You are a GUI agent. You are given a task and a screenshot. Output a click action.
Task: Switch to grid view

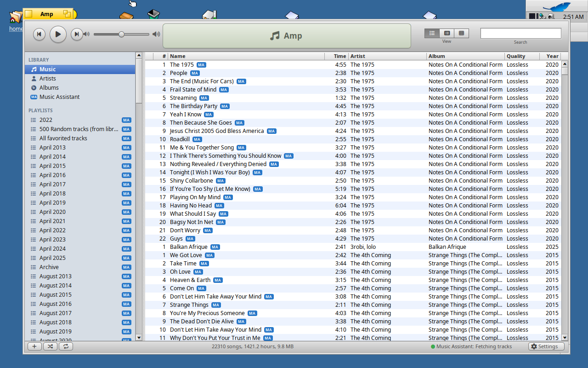click(x=461, y=33)
